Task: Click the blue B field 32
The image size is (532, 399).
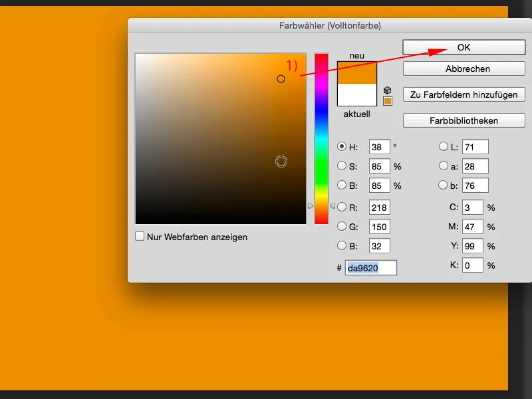Action: (379, 246)
